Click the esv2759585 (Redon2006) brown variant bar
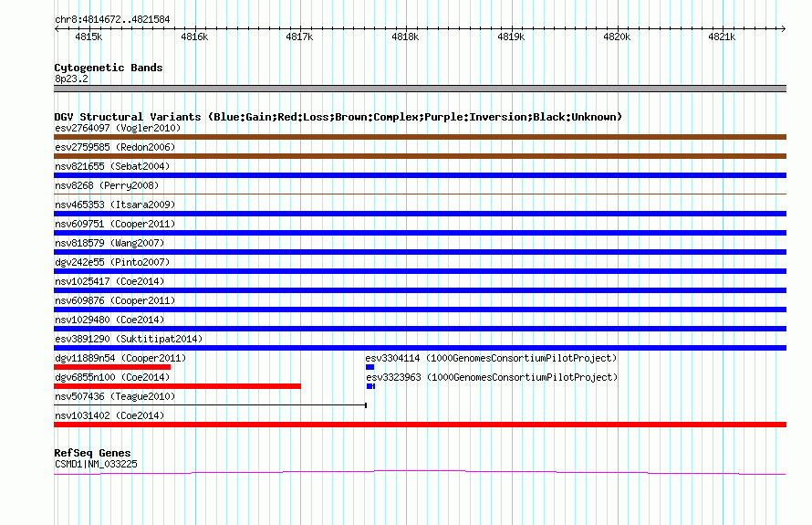 pos(420,156)
